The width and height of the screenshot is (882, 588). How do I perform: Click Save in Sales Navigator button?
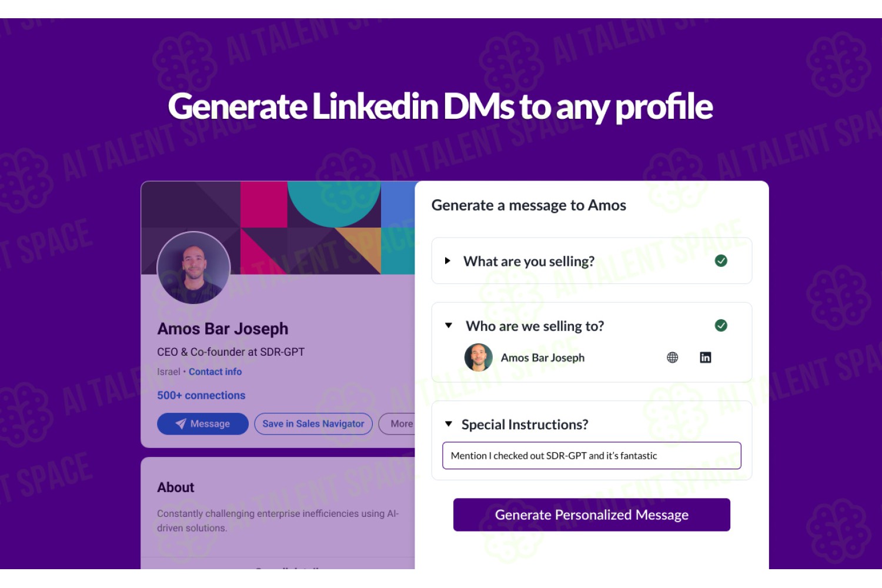[313, 424]
